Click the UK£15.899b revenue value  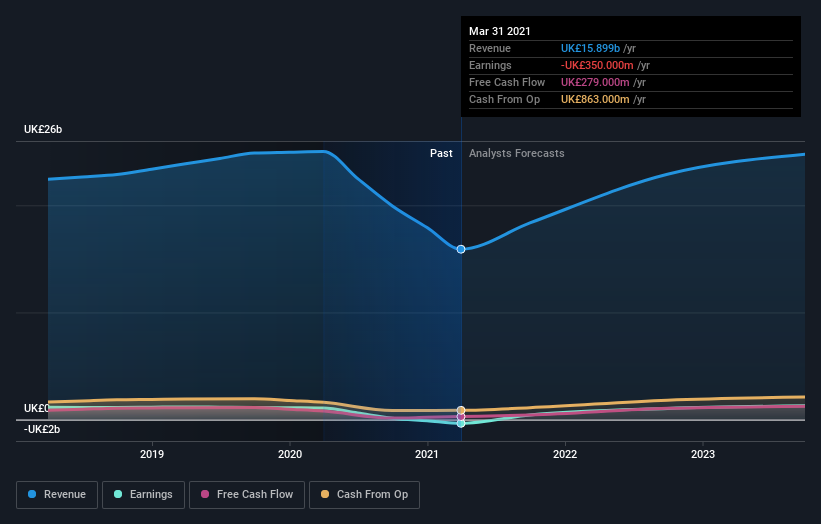click(x=590, y=48)
